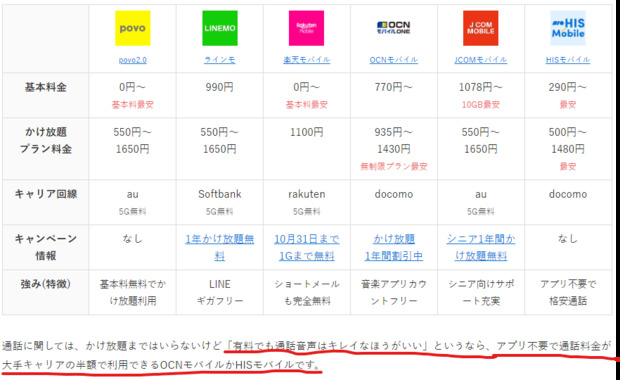Click the HIS Mobile logo
The image size is (620, 380).
tap(568, 28)
